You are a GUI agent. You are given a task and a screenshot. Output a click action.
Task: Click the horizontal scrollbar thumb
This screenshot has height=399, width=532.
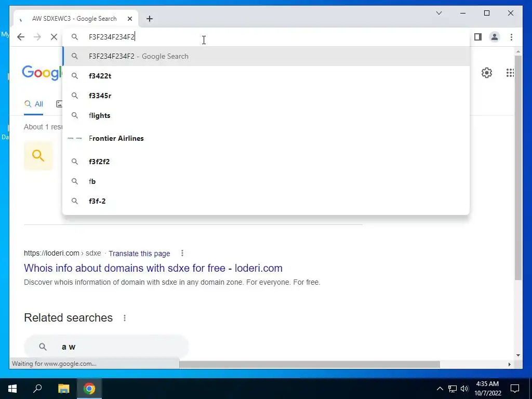tap(310, 364)
